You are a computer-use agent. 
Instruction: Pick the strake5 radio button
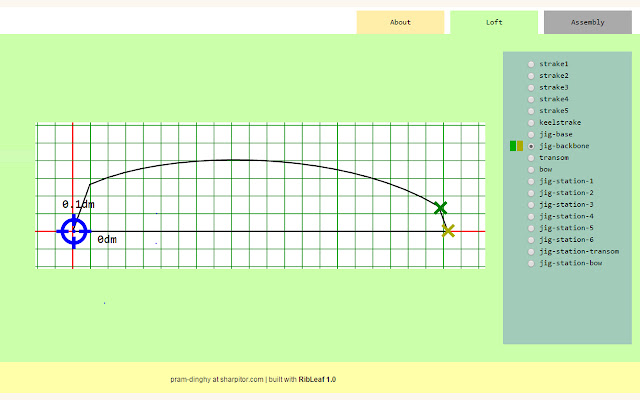531,111
